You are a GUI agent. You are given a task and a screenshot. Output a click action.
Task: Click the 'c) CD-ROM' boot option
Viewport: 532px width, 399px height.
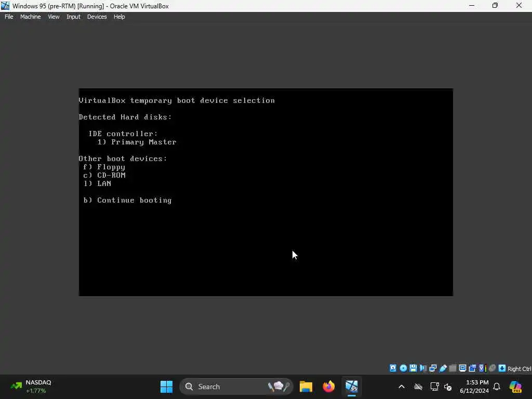[x=104, y=175]
